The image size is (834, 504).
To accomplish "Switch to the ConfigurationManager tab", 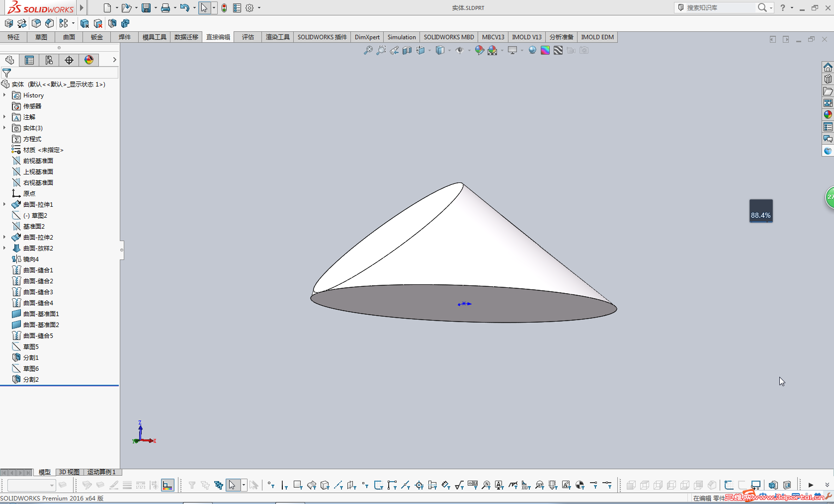I will pos(49,60).
